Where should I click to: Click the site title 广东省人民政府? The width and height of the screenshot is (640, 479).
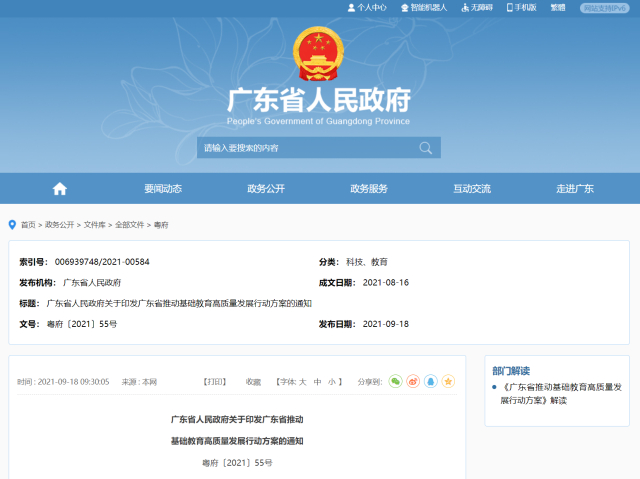point(319,100)
